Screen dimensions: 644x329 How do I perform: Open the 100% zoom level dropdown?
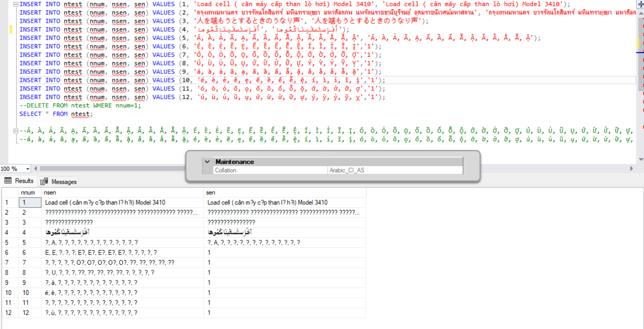[x=28, y=169]
